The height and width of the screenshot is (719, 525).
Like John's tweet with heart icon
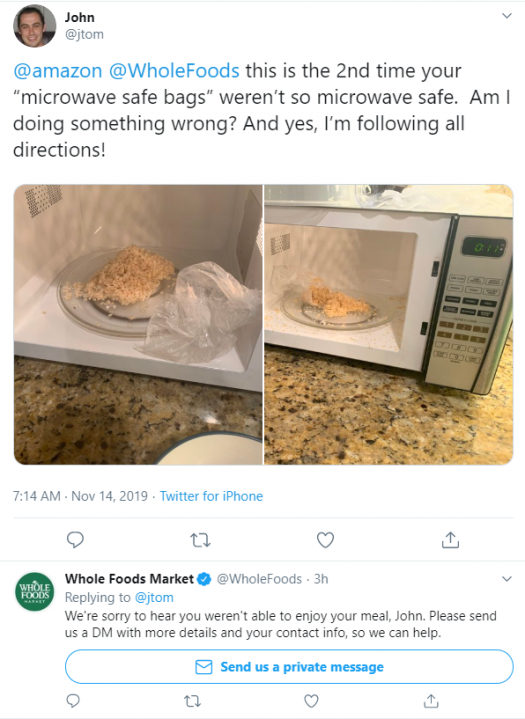(325, 540)
